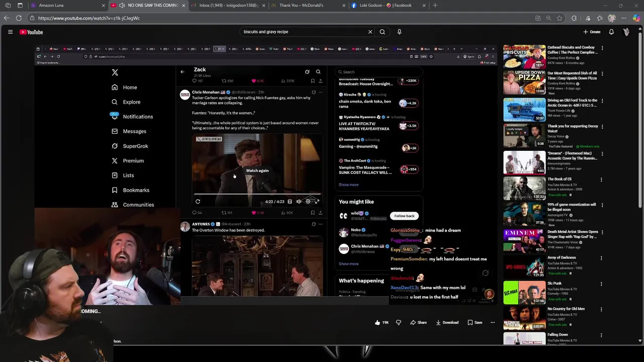Open the YouTube guide hamburger menu
644x362 pixels.
10,32
